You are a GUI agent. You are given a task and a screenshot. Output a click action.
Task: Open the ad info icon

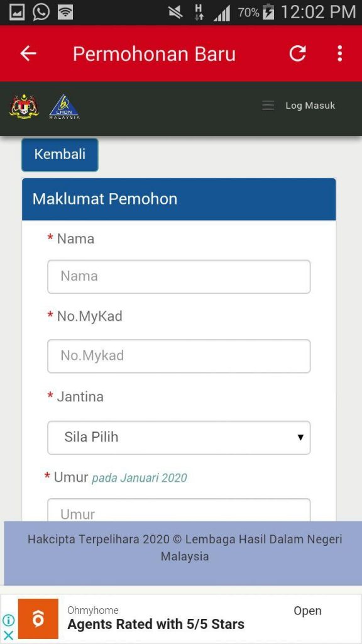point(9,619)
